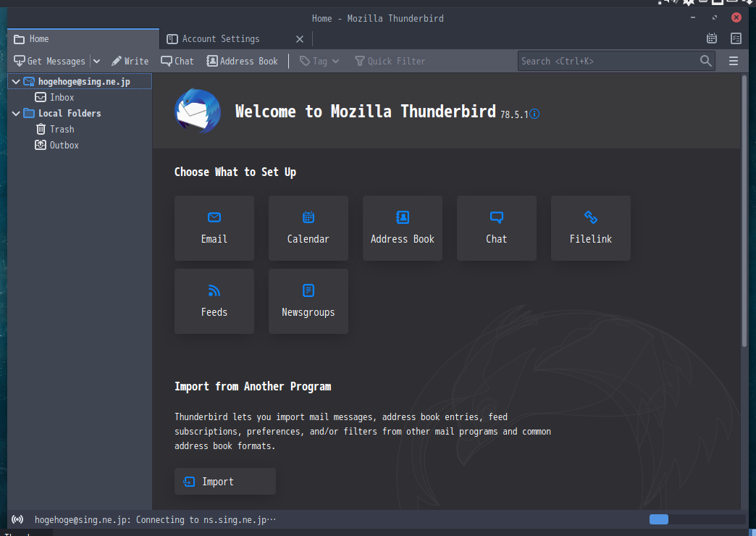The width and height of the screenshot is (756, 536).
Task: Click the online status icon in status bar
Action: coord(17,519)
